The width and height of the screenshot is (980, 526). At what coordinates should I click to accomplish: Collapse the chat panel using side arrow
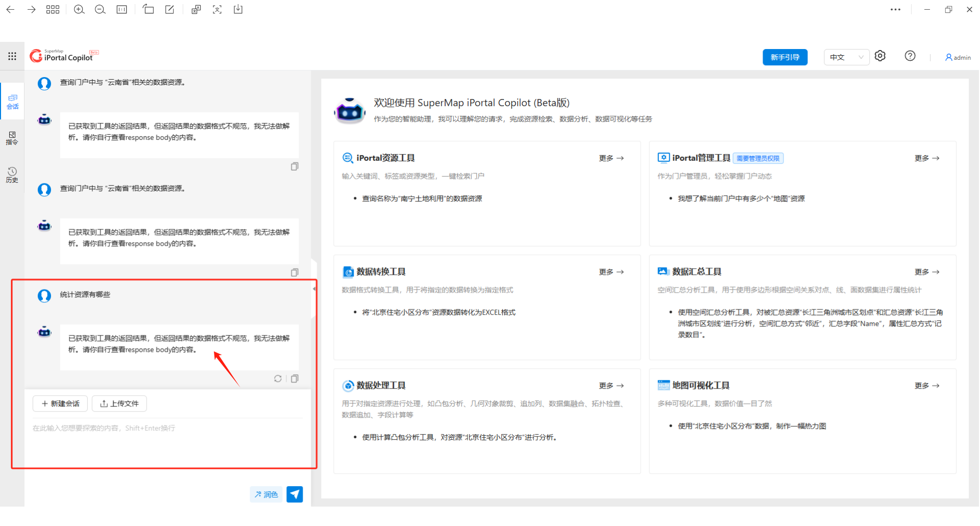314,289
